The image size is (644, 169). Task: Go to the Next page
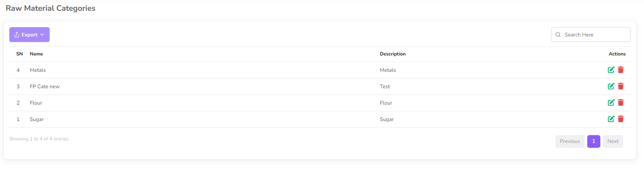[x=613, y=141]
